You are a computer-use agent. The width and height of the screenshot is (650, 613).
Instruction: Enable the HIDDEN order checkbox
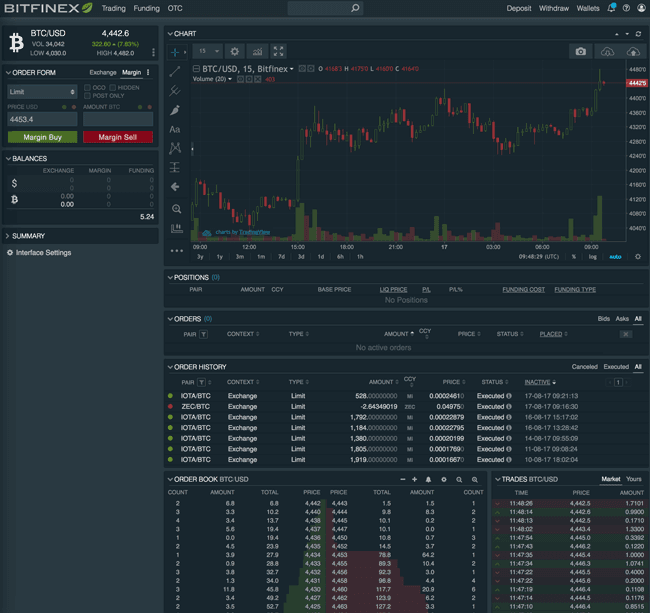112,87
